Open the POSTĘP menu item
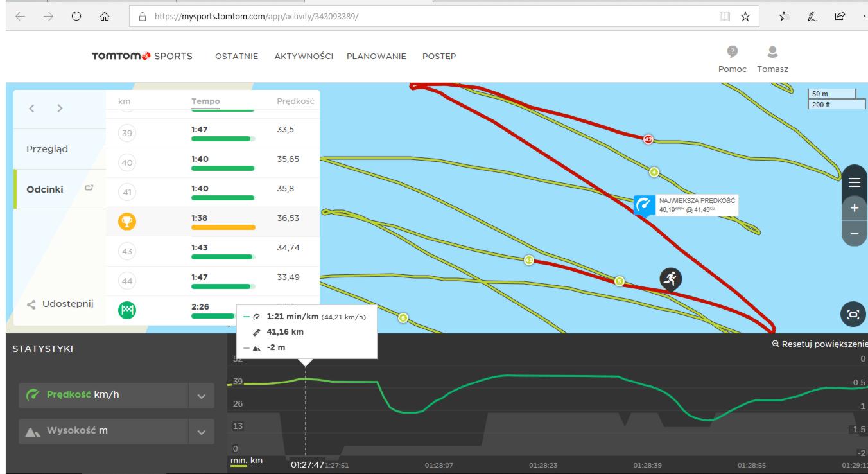 (439, 57)
